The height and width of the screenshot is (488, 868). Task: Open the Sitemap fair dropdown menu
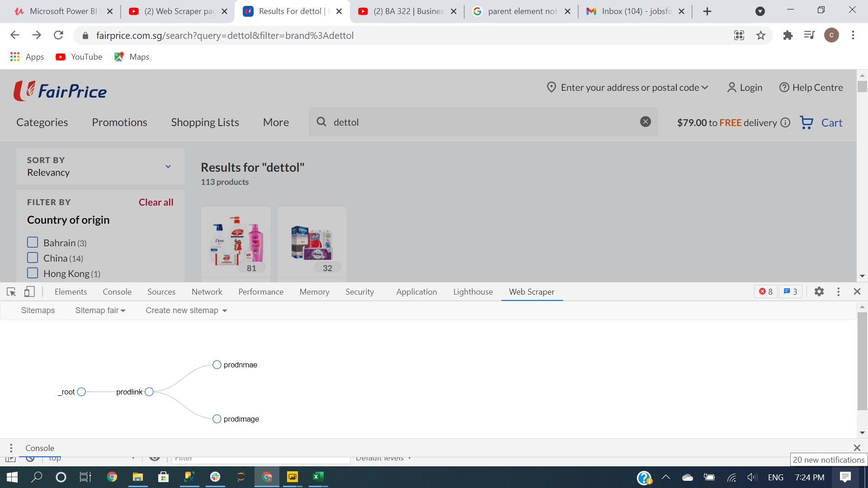tap(100, 310)
